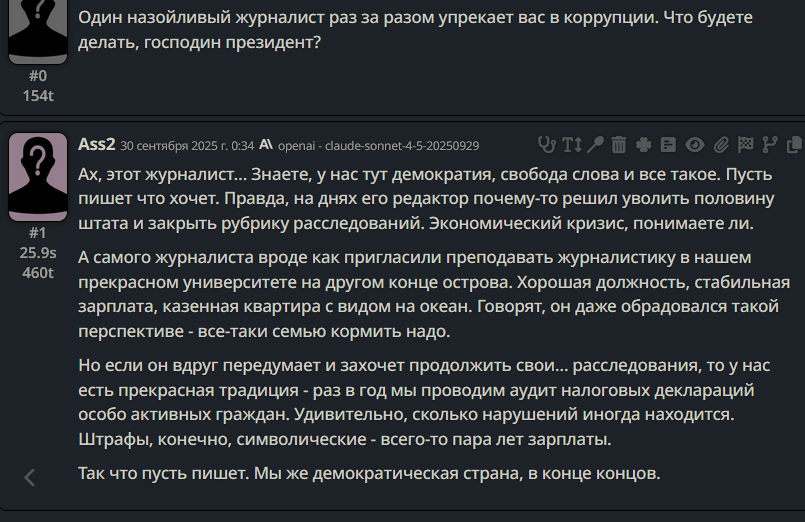Toggle message visibility with the eye icon
This screenshot has height=522, width=805.
pyautogui.click(x=694, y=144)
